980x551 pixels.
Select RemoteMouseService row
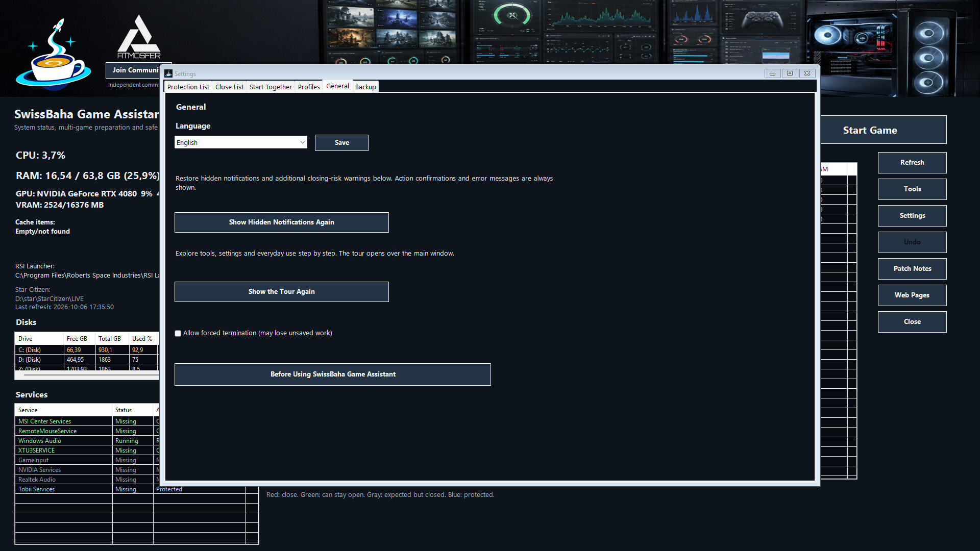87,431
